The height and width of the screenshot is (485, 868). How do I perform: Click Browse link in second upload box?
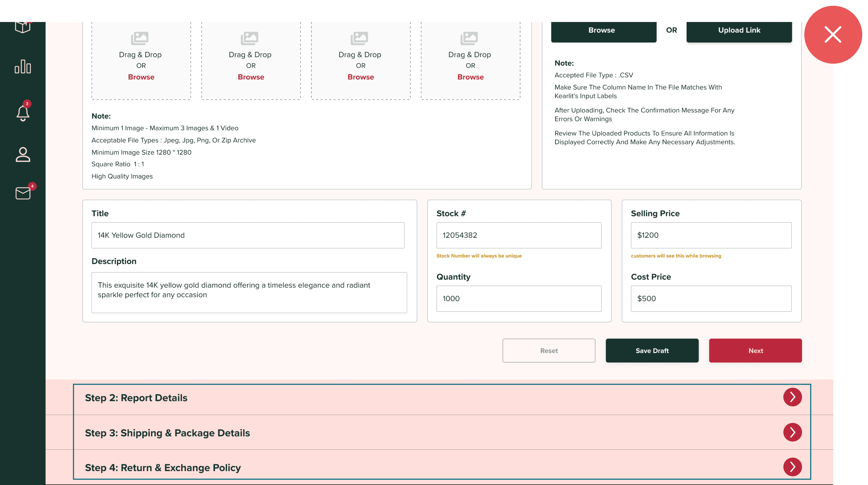[x=251, y=77]
